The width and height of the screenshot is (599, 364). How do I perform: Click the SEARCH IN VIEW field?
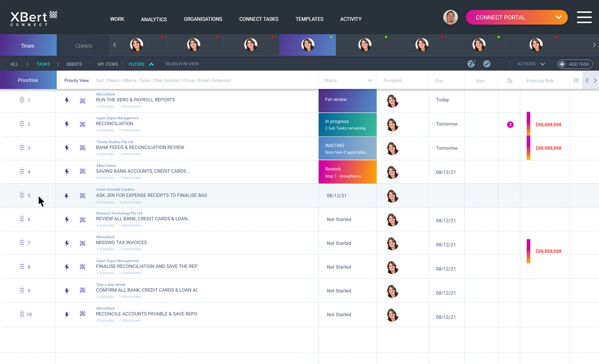(182, 64)
